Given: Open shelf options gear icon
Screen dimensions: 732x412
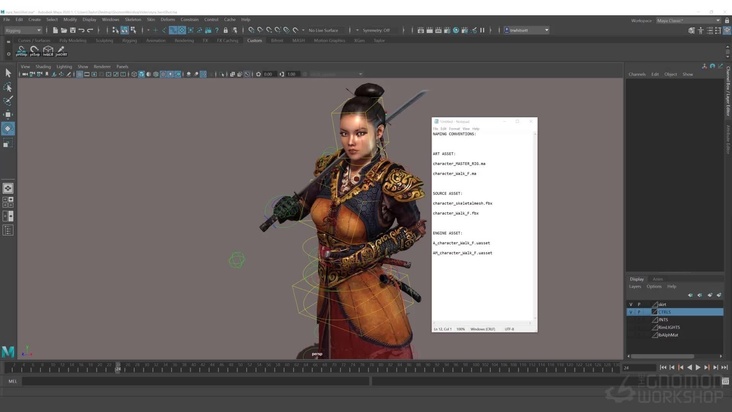Looking at the screenshot, I should tap(8, 54).
